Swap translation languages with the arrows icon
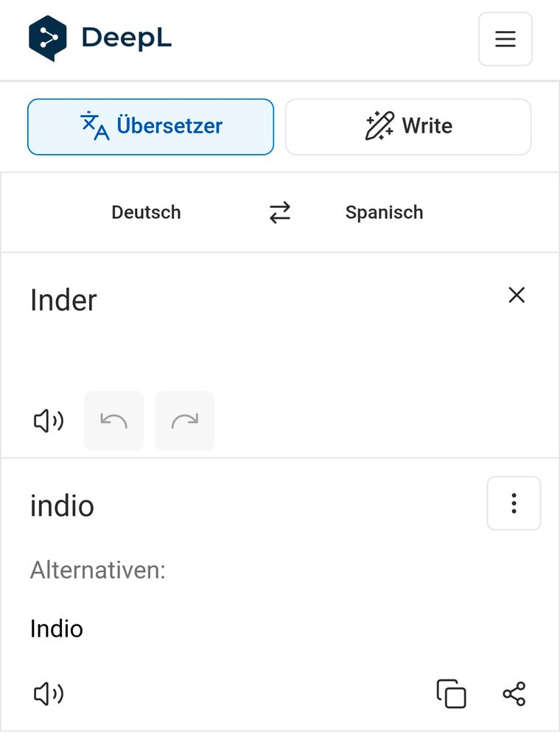 click(x=279, y=212)
